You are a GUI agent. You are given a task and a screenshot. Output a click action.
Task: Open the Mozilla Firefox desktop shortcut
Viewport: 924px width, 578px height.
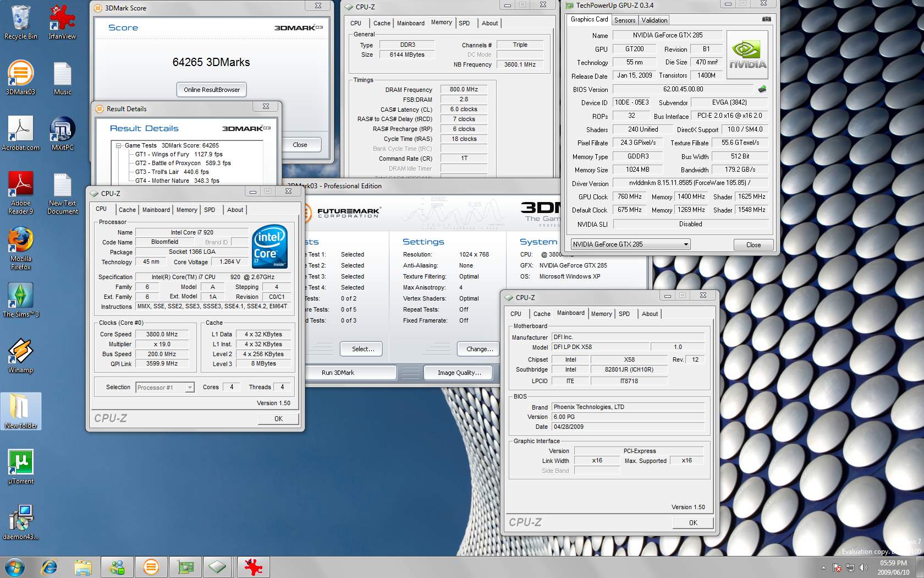point(21,248)
